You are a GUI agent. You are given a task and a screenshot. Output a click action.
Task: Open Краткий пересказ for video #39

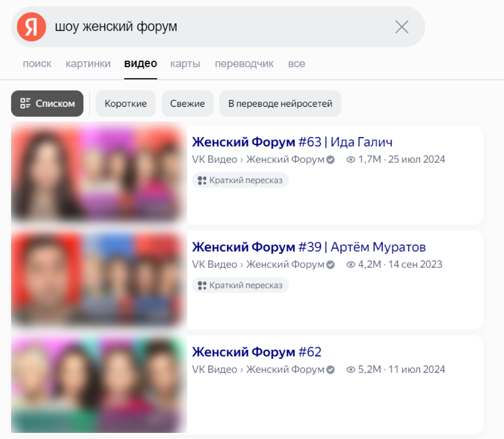point(240,285)
